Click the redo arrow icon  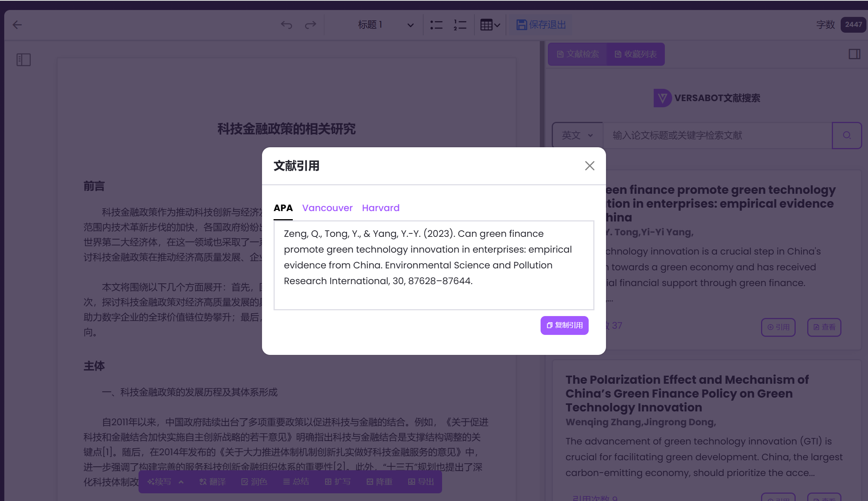click(310, 25)
